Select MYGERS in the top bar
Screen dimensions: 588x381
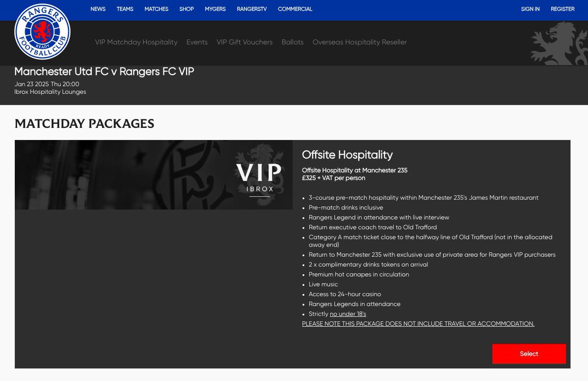(x=215, y=9)
